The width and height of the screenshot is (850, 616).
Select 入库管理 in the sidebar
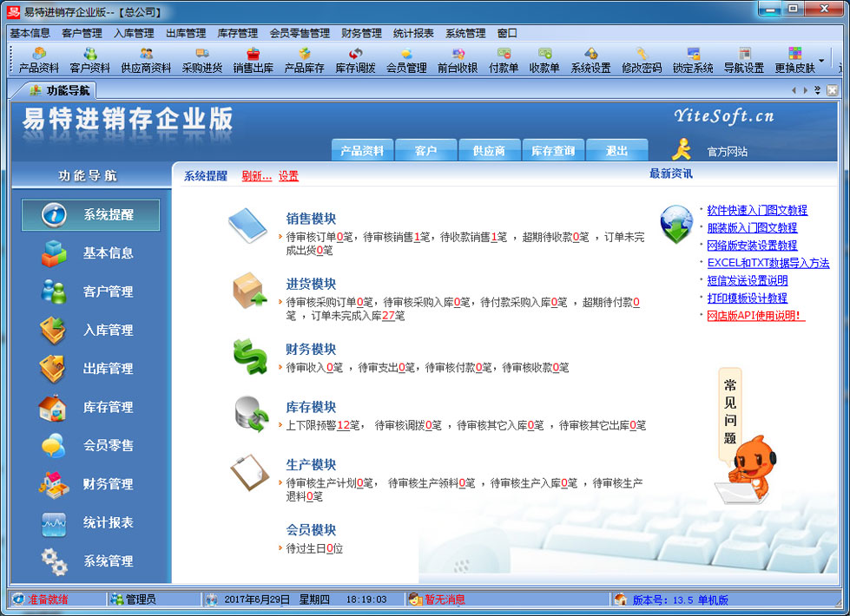coord(90,330)
